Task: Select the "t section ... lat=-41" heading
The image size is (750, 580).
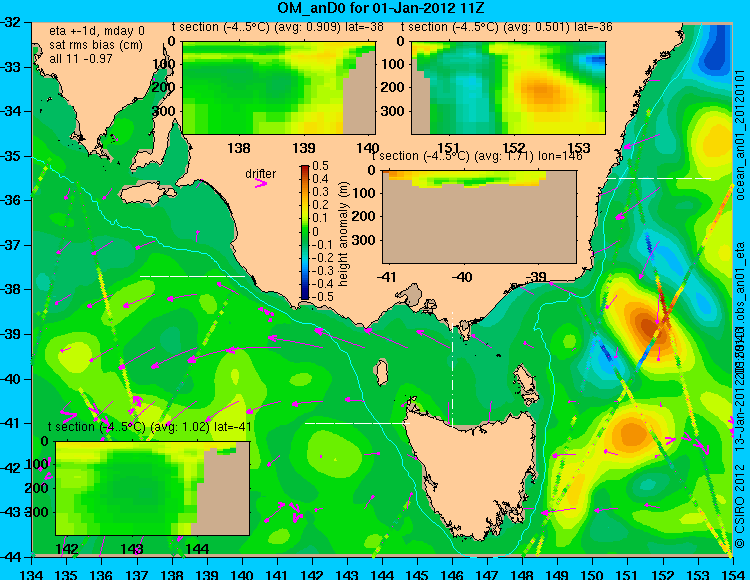Action: (x=150, y=427)
